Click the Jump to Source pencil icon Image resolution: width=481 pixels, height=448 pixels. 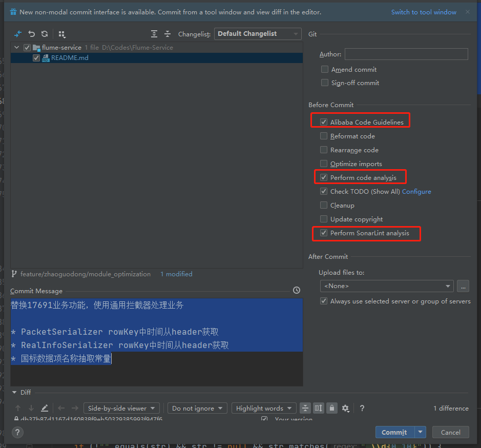click(45, 408)
